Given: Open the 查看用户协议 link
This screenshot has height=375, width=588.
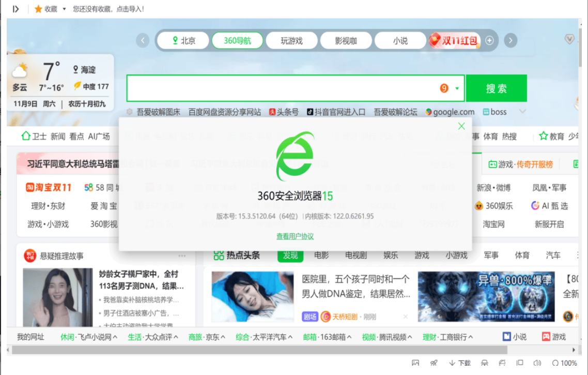Looking at the screenshot, I should point(295,236).
